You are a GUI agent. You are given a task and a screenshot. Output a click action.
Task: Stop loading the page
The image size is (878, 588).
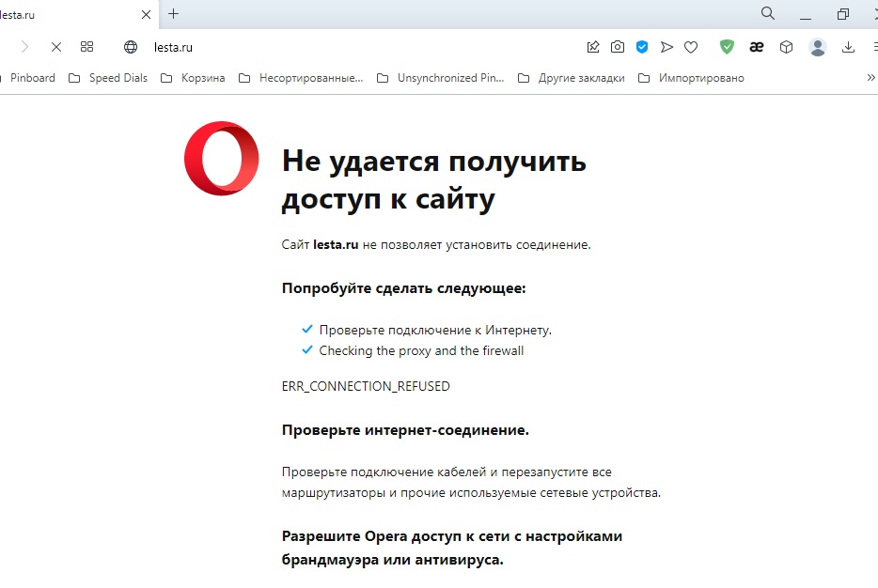pos(56,47)
